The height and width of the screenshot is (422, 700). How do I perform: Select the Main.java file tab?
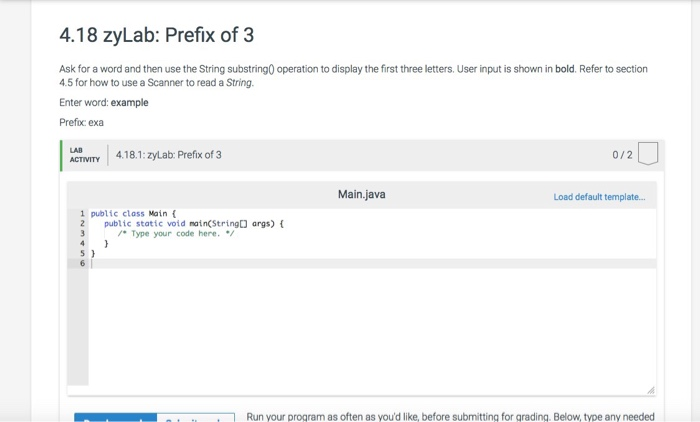tap(361, 194)
